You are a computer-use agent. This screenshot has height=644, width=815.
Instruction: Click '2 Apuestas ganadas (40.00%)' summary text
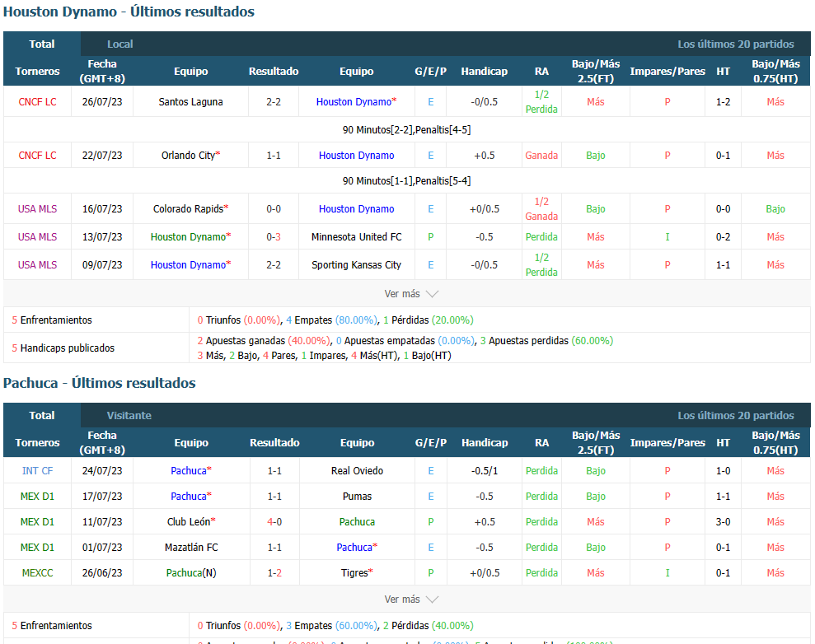tap(264, 341)
